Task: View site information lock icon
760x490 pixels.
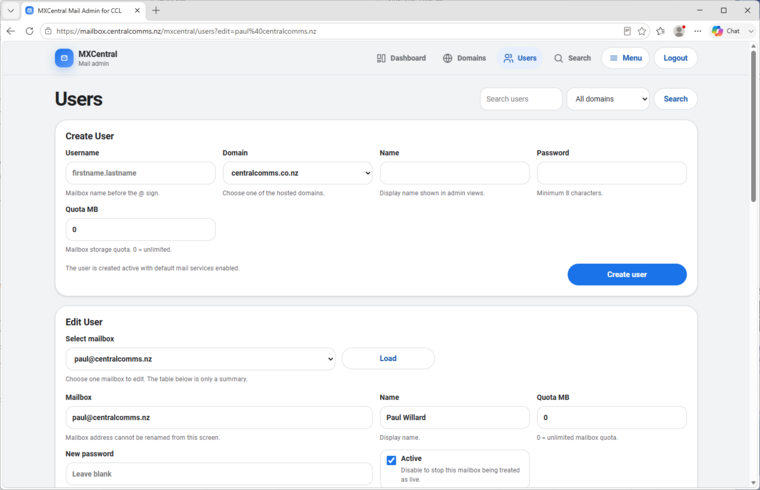Action: point(48,31)
